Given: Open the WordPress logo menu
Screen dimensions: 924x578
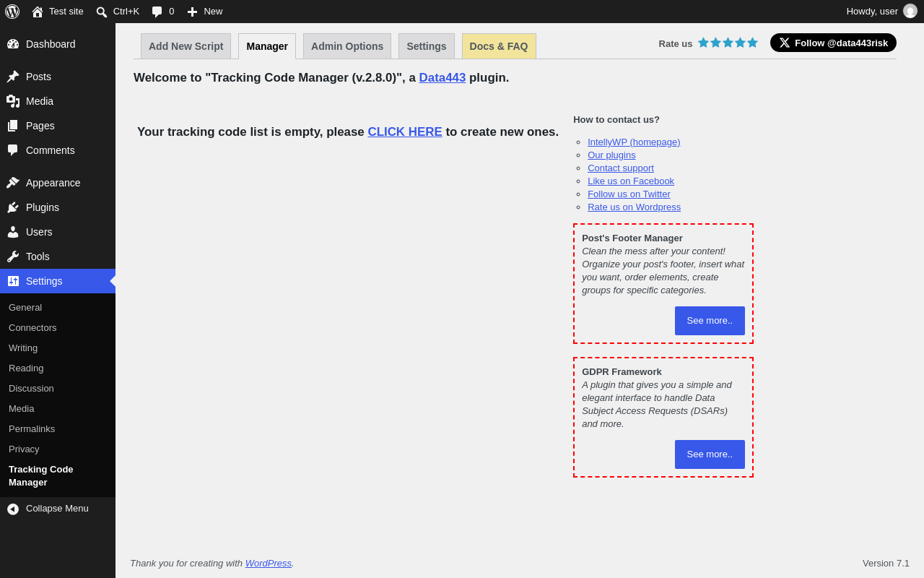Looking at the screenshot, I should coord(12,12).
